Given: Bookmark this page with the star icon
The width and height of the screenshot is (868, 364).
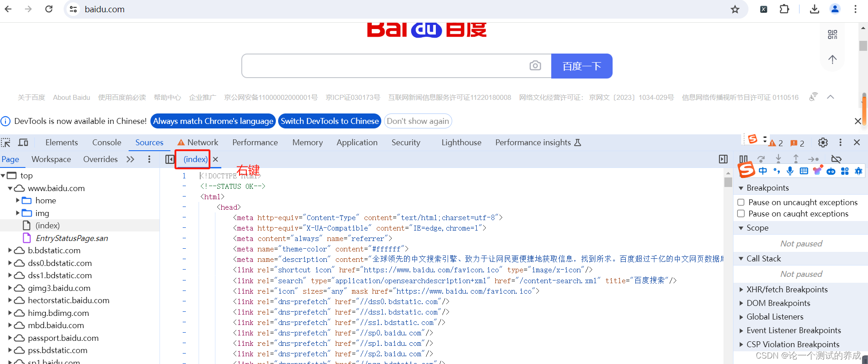Looking at the screenshot, I should [x=735, y=9].
